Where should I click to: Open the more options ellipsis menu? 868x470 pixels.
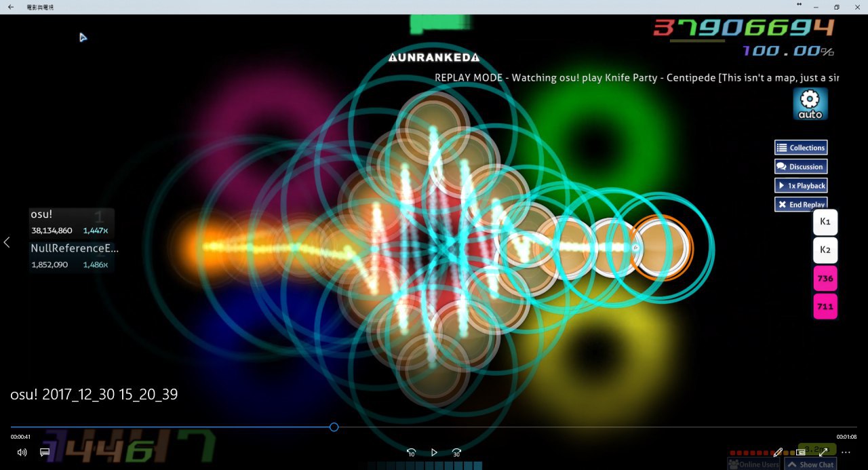coord(846,452)
